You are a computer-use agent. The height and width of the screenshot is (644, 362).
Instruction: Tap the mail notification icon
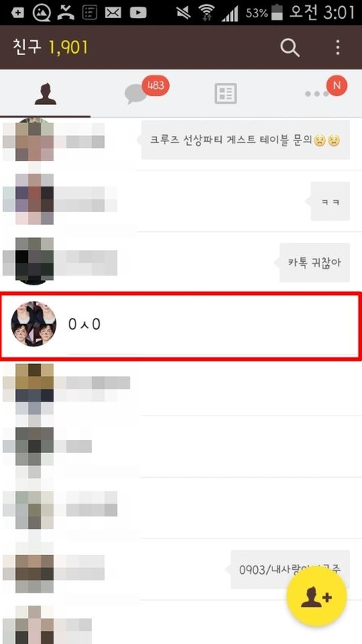tap(113, 13)
